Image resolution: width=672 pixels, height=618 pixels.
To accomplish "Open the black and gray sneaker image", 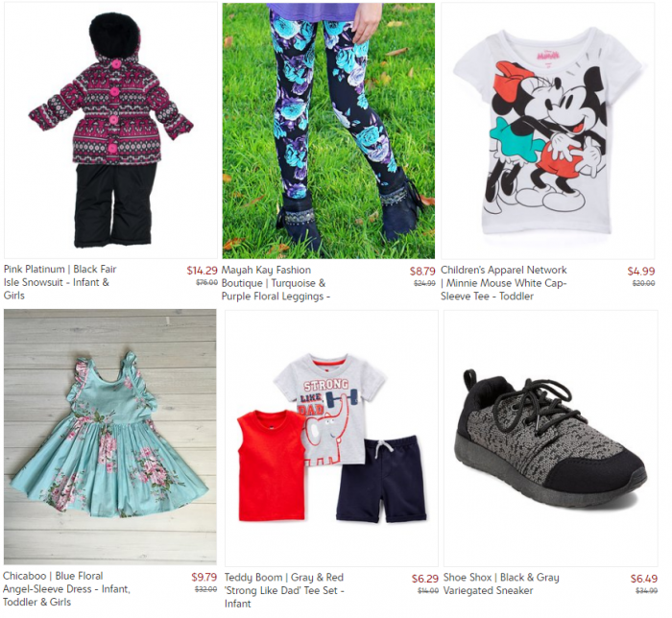I will pos(551,439).
